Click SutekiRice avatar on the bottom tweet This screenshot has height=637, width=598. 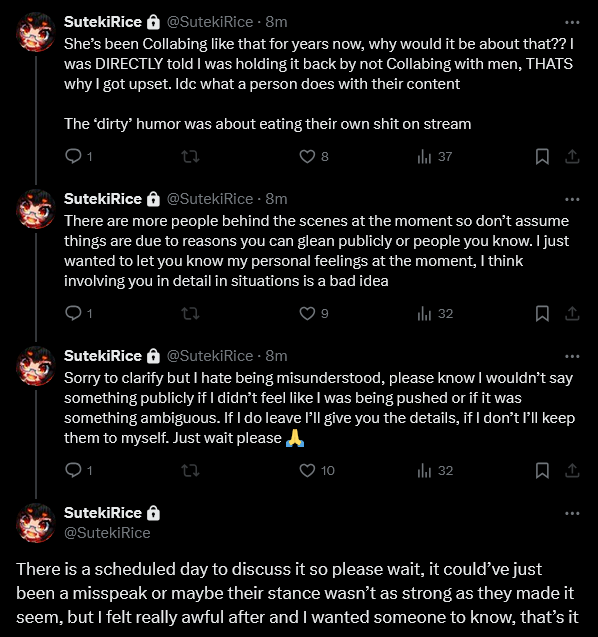click(x=36, y=523)
